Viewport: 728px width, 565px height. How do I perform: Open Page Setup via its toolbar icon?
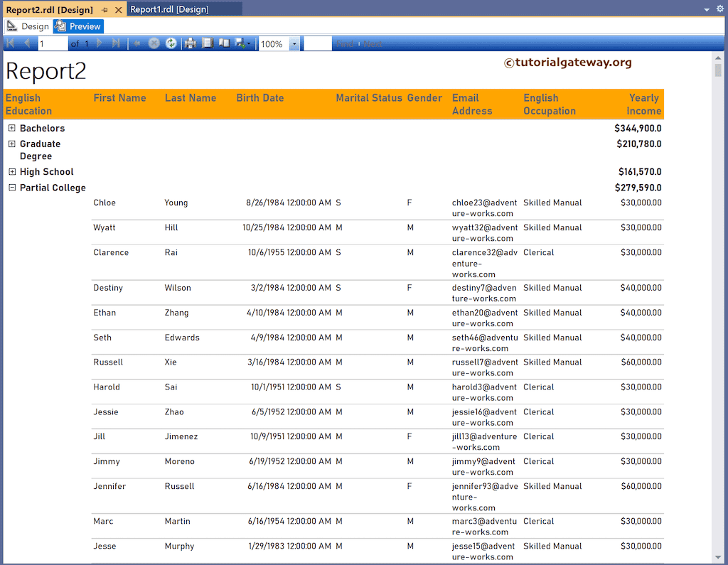click(x=223, y=43)
